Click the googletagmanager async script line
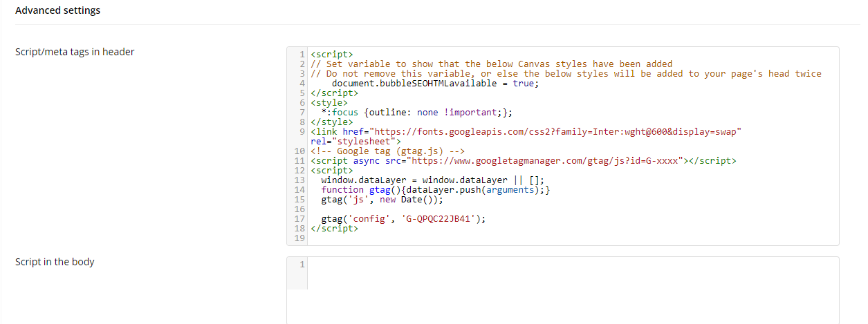 point(524,160)
